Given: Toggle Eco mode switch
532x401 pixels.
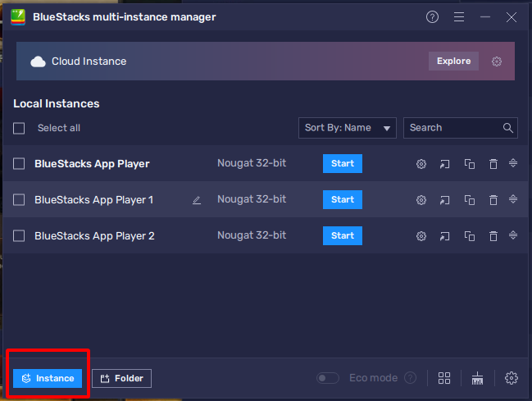Looking at the screenshot, I should pyautogui.click(x=328, y=378).
